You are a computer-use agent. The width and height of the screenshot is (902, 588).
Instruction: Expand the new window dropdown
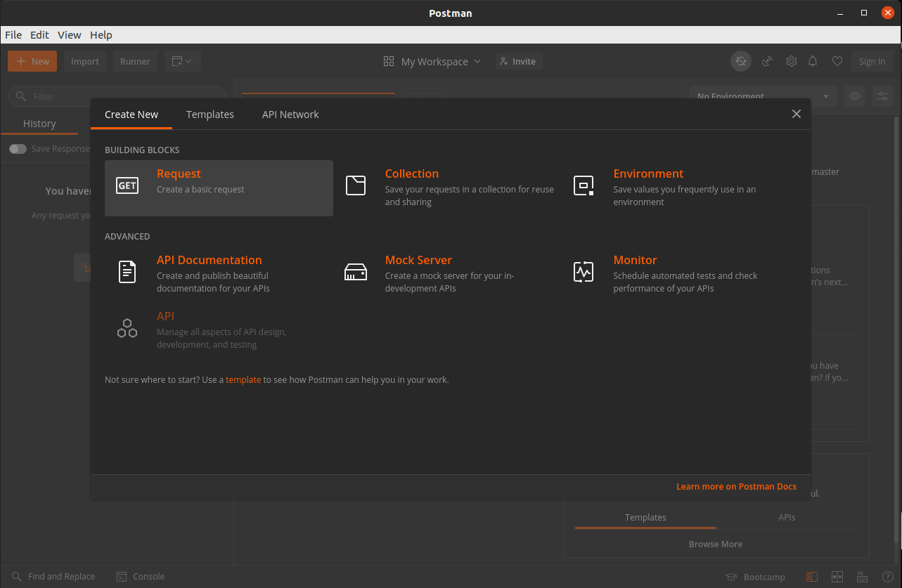pyautogui.click(x=183, y=61)
